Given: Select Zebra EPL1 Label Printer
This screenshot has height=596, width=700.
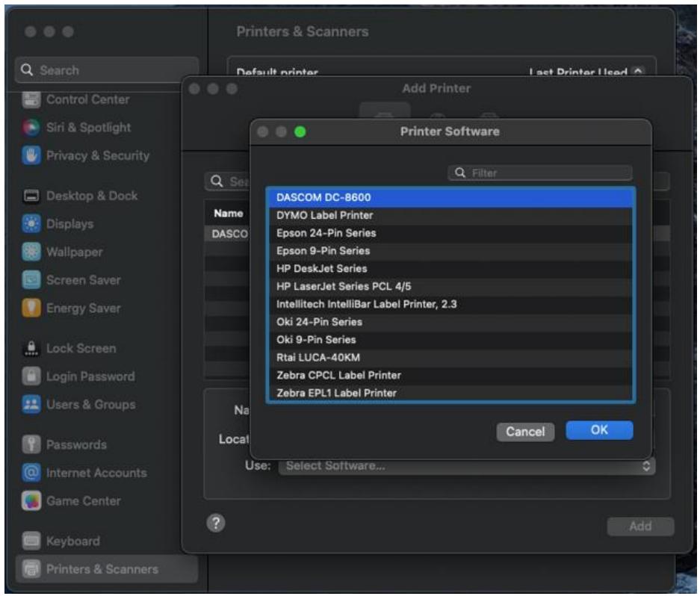Looking at the screenshot, I should [x=451, y=393].
